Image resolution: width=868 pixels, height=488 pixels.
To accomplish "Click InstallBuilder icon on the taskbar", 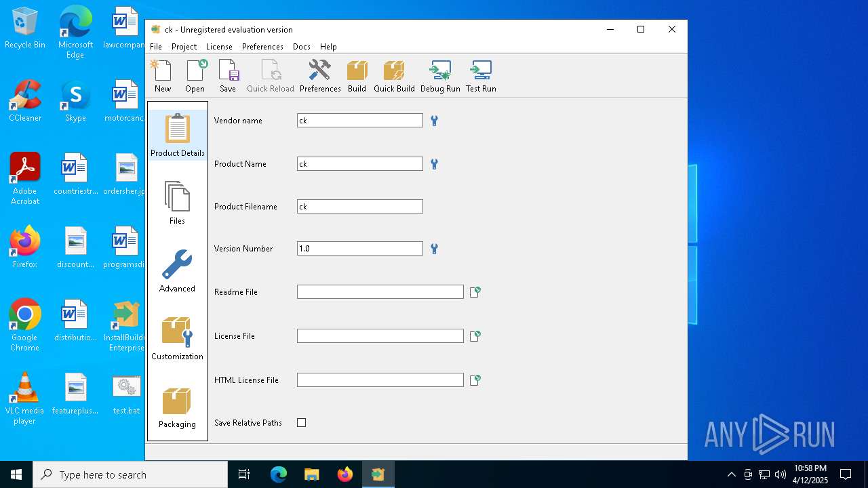I will click(378, 474).
